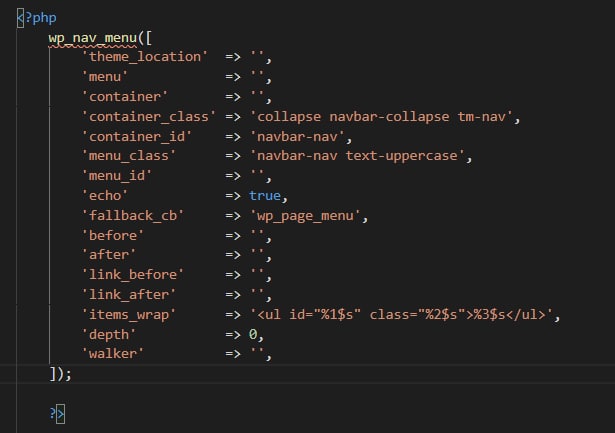The image size is (615, 433).
Task: Click the 'before' key
Action: [113, 235]
